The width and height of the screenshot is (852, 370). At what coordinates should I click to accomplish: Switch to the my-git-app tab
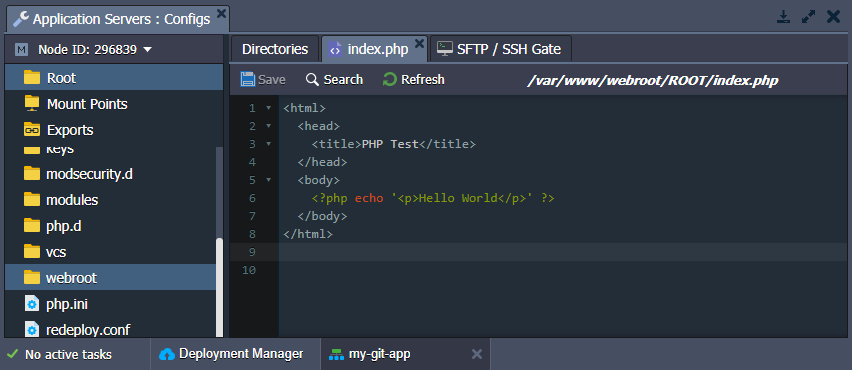click(405, 354)
